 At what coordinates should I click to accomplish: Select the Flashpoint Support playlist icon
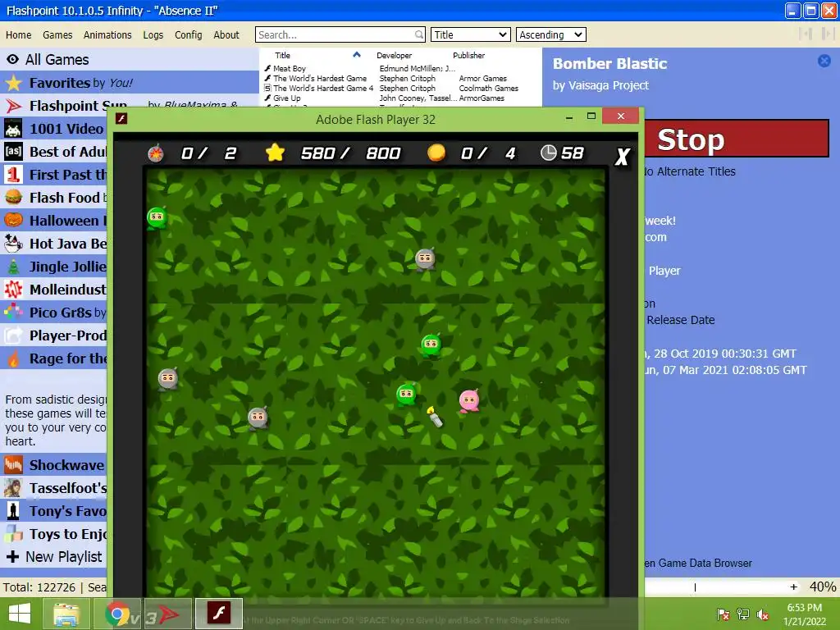click(13, 106)
